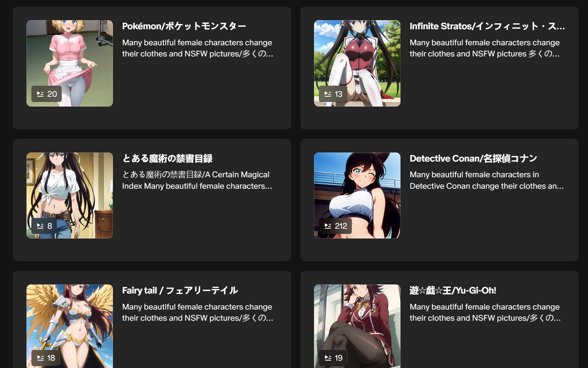Click the 19-item count badge icon on Yu-Gi-Oh!
588x368 pixels.
328,358
